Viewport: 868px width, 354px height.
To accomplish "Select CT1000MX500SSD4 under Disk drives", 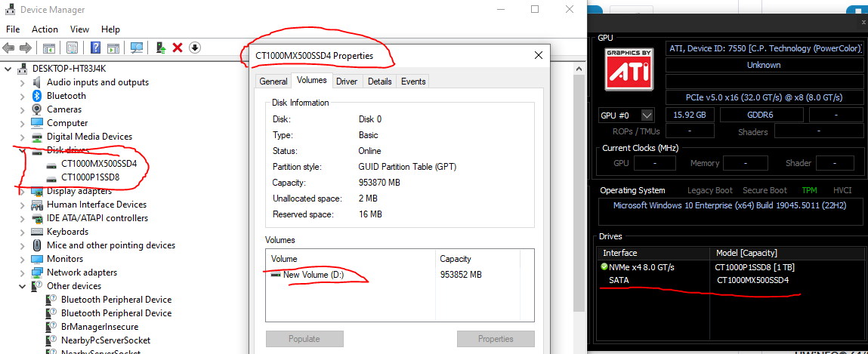I will point(99,164).
